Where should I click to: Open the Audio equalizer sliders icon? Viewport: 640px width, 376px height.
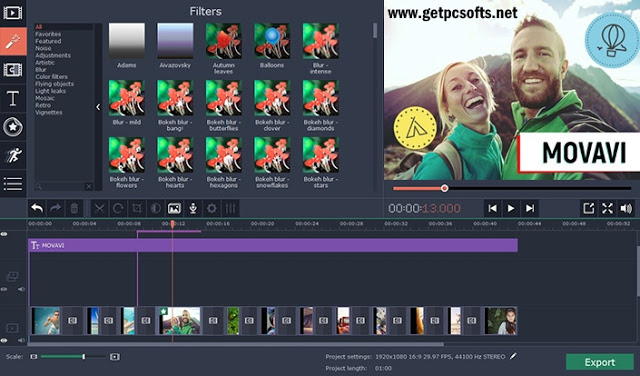click(231, 209)
